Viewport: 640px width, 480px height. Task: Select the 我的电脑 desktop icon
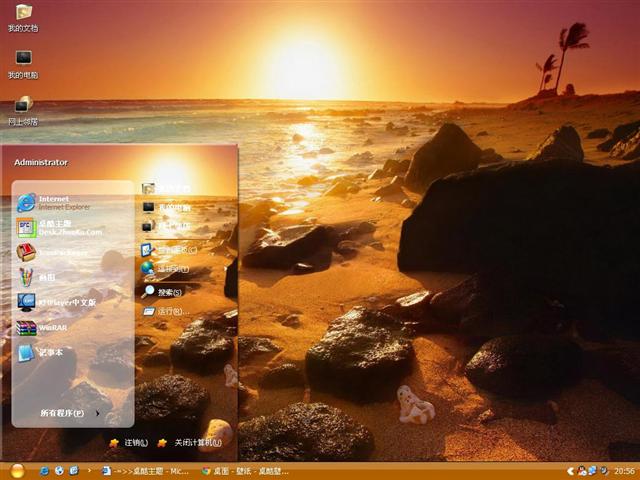22,61
